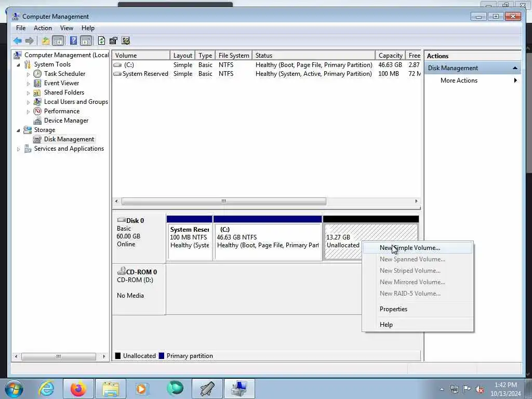Image resolution: width=532 pixels, height=399 pixels.
Task: Click the CD-ROM 0 label box
Action: pyautogui.click(x=139, y=289)
